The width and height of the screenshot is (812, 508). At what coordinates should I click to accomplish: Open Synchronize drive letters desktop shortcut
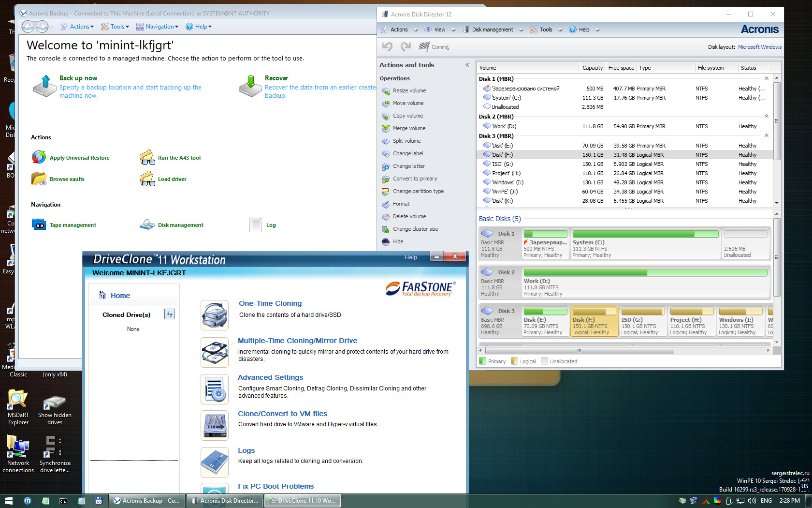click(x=55, y=454)
